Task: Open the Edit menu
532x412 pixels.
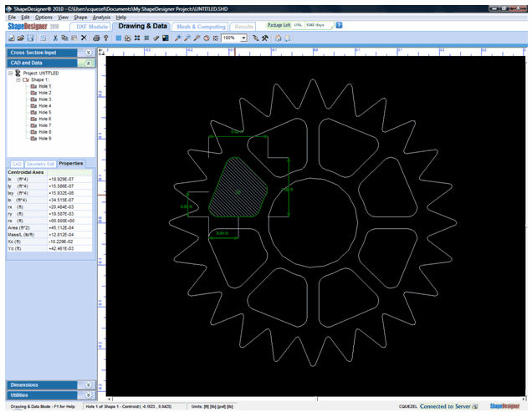Action: 25,18
